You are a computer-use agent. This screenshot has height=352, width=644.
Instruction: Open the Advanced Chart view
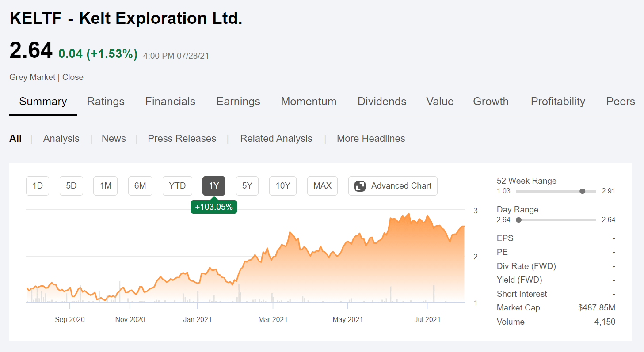tap(392, 186)
